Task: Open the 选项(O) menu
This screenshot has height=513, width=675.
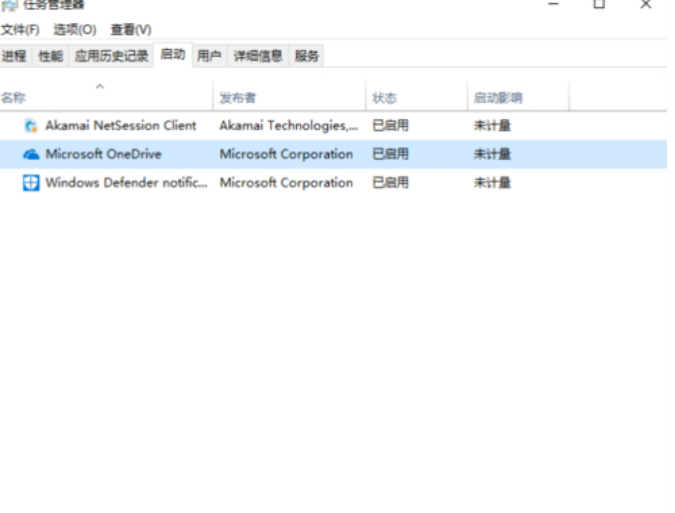Action: point(75,30)
